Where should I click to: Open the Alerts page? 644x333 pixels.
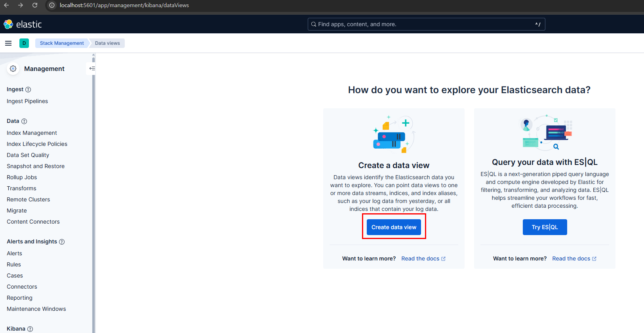point(14,253)
